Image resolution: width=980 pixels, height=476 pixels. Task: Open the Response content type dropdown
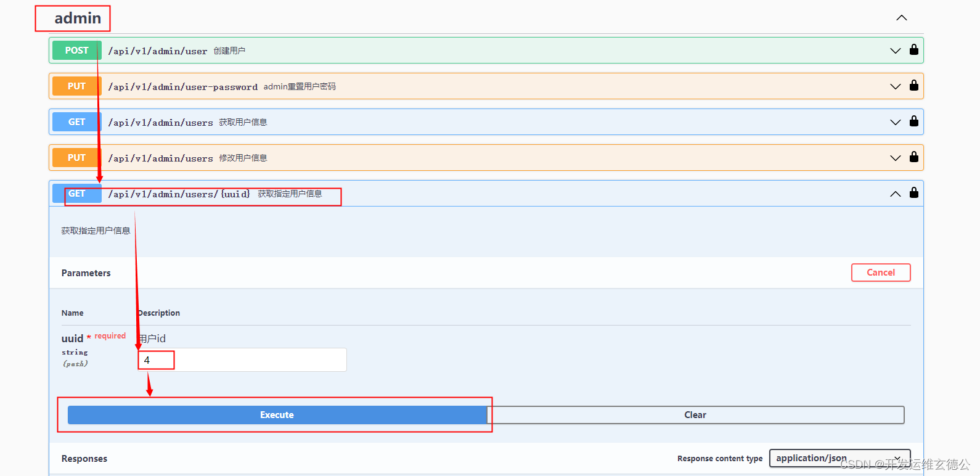click(x=839, y=458)
